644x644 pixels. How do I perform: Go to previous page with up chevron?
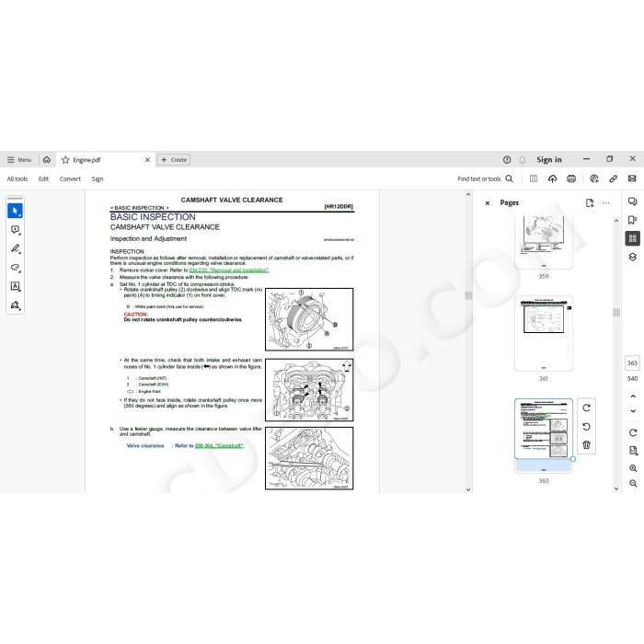633,397
